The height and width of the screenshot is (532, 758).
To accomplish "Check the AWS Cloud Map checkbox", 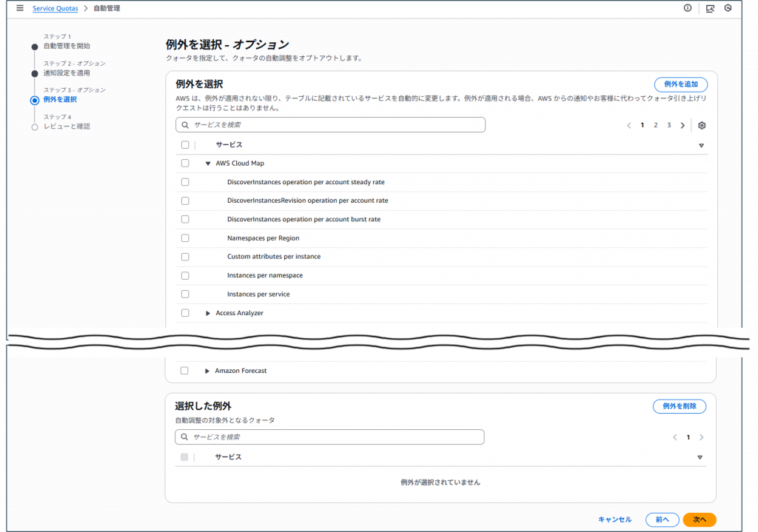I will 185,164.
